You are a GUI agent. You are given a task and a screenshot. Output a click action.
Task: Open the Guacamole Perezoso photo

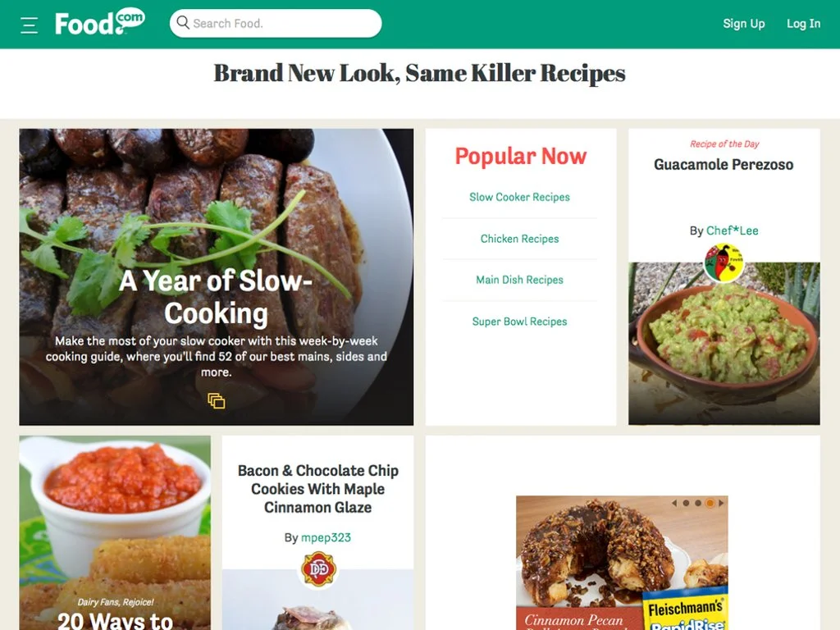[724, 344]
